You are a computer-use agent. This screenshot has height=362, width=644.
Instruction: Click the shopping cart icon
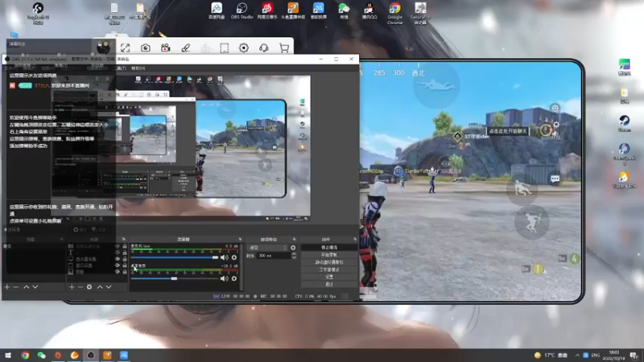tap(284, 48)
